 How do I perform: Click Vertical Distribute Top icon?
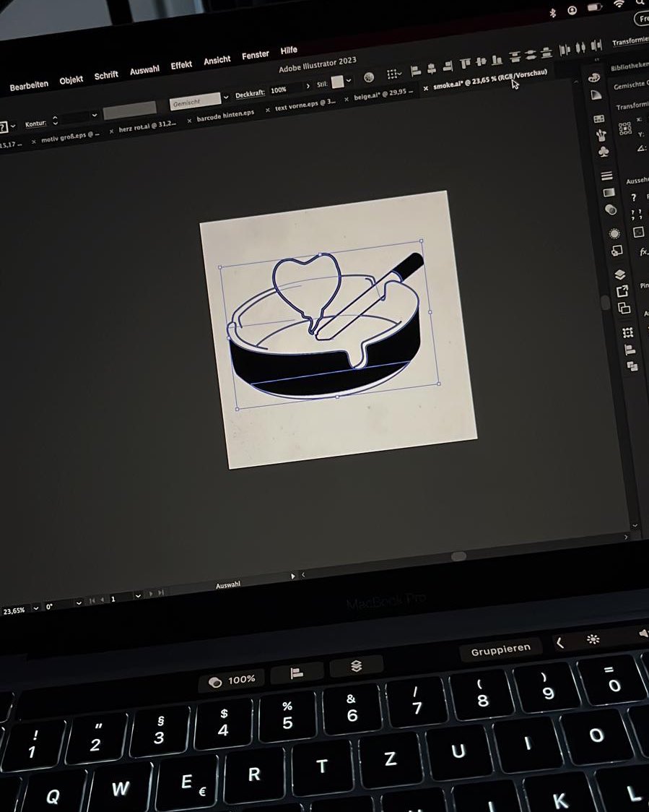click(515, 56)
